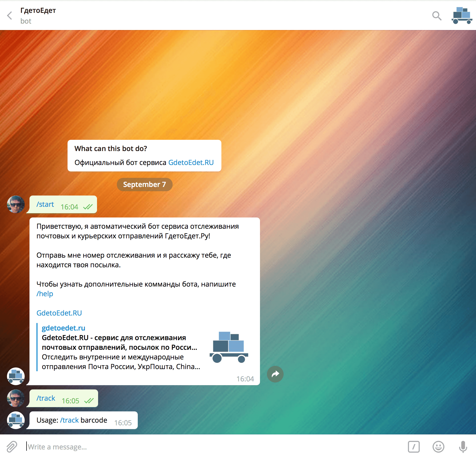Click the attach file paperclip icon
This screenshot has width=476, height=458.
click(x=12, y=446)
